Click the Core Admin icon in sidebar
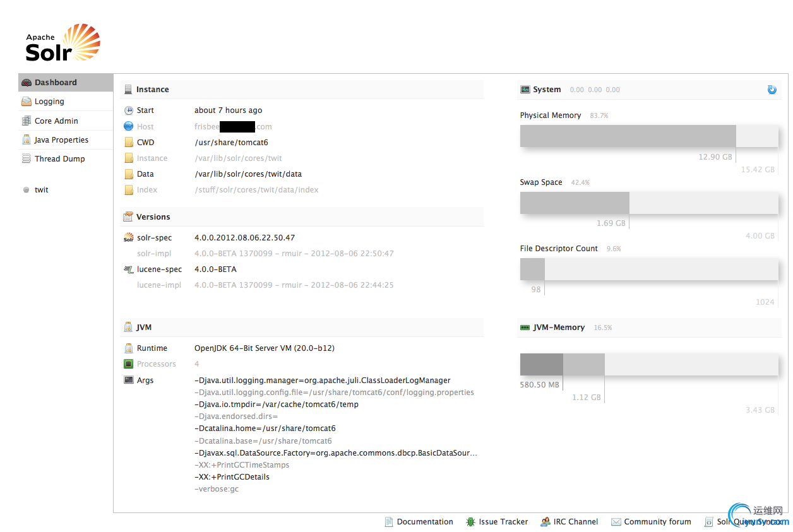Screen dimensions: 793x532 (x=27, y=121)
